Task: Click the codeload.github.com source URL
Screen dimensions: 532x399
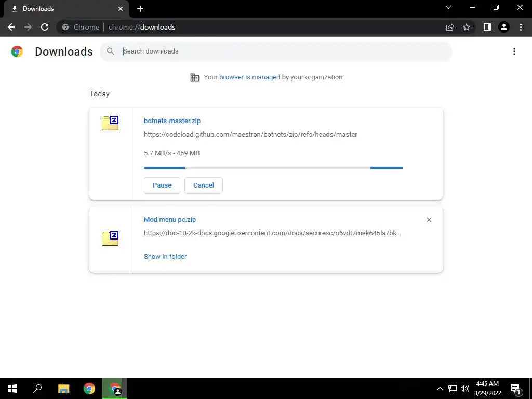Action: (x=250, y=135)
